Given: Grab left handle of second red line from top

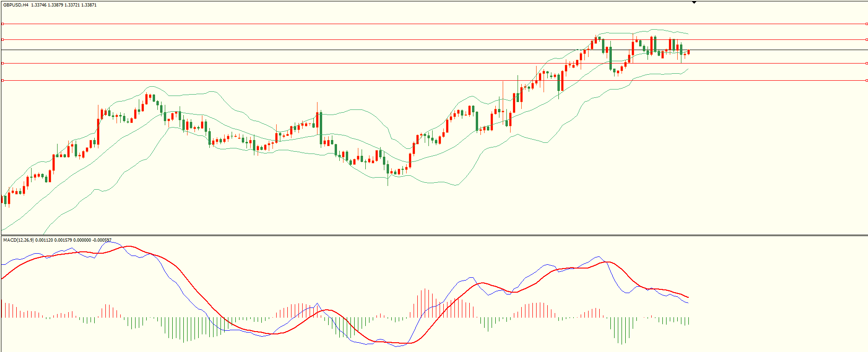Looking at the screenshot, I should [x=2, y=39].
